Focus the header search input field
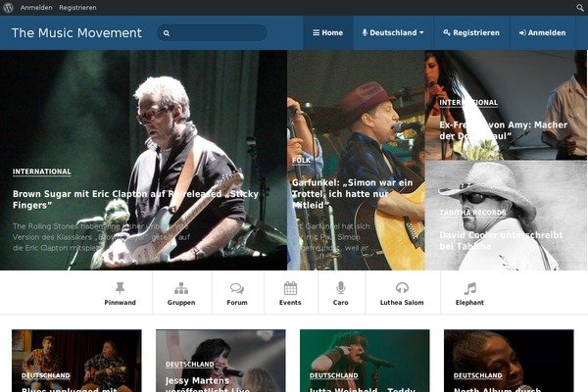588x392 pixels. 212,33
